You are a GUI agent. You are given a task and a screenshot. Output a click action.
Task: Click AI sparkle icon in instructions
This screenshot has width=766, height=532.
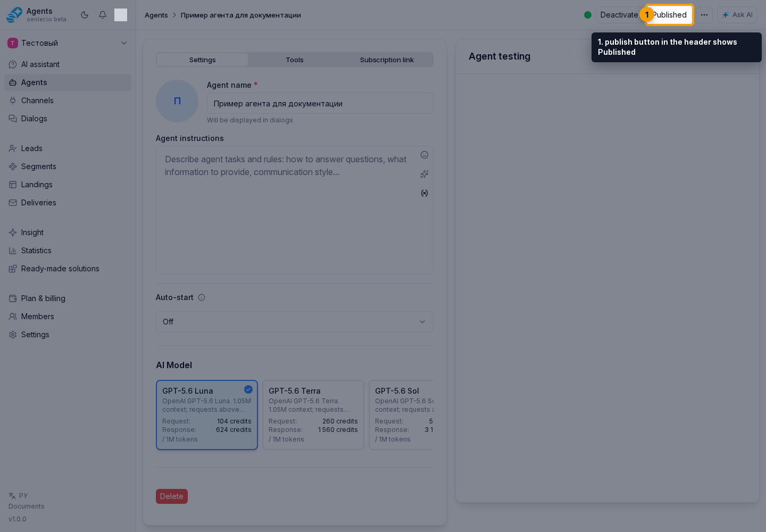tap(424, 174)
